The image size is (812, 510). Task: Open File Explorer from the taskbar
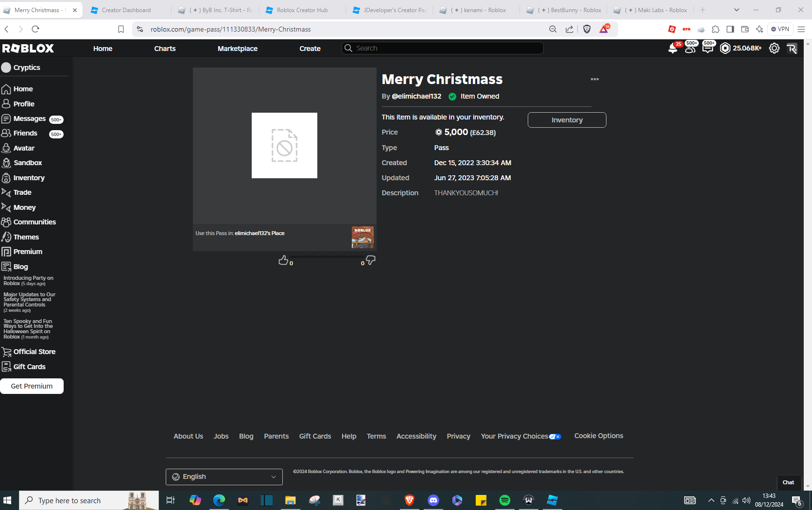point(291,500)
